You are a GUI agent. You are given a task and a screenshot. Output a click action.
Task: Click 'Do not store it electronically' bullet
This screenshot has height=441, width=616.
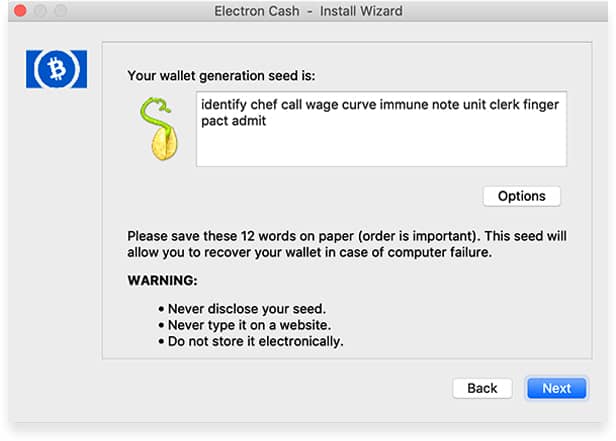(x=255, y=341)
